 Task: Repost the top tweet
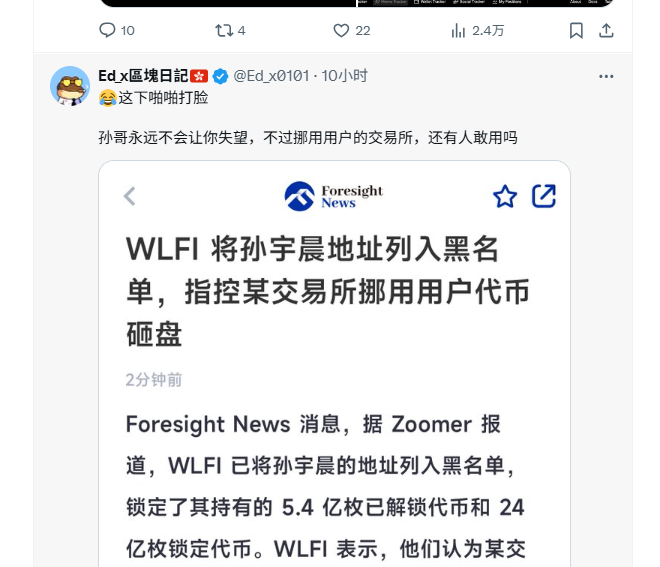230,31
